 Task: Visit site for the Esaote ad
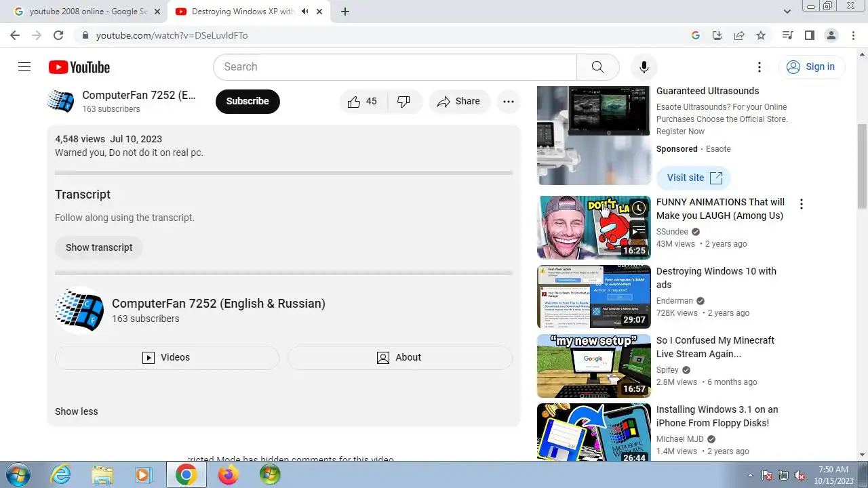694,178
